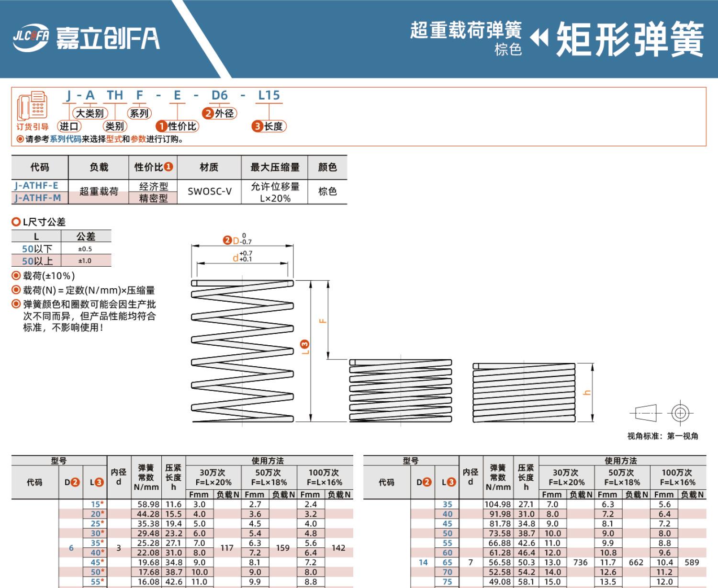Click the solid-height spring drawing marked h
This screenshot has width=718, height=588.
click(x=524, y=393)
